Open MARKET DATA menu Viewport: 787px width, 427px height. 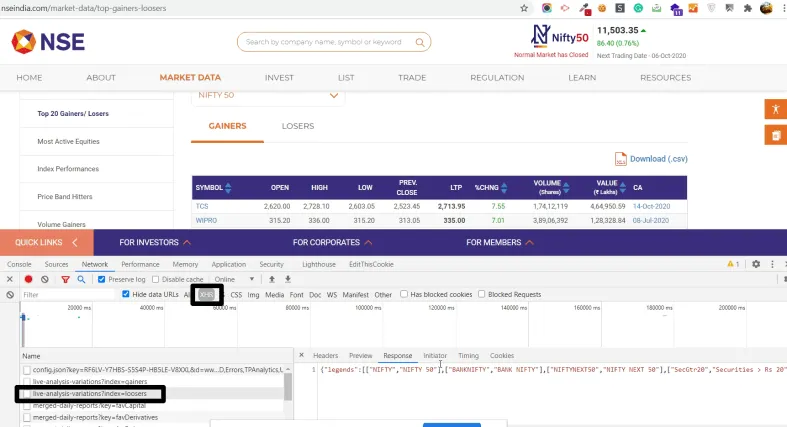point(190,78)
